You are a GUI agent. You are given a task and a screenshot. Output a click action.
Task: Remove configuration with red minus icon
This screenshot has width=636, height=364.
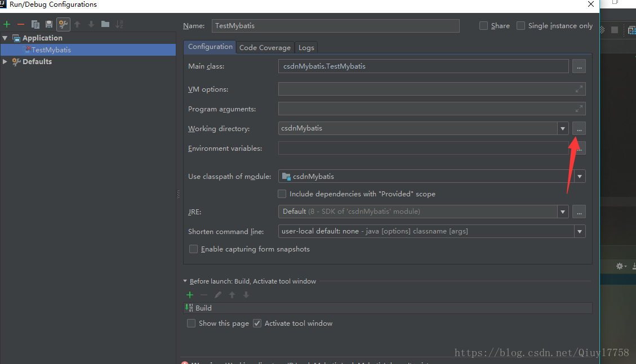[x=21, y=24]
